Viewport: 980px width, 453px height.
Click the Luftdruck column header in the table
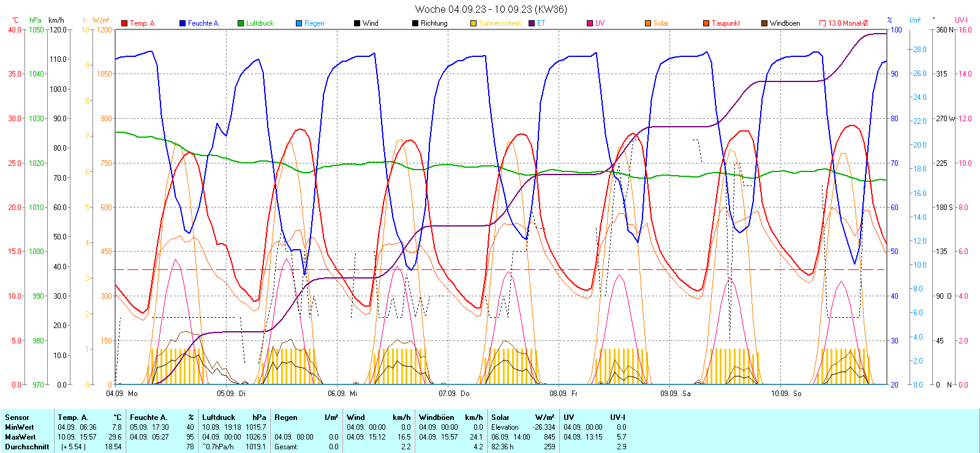click(219, 417)
